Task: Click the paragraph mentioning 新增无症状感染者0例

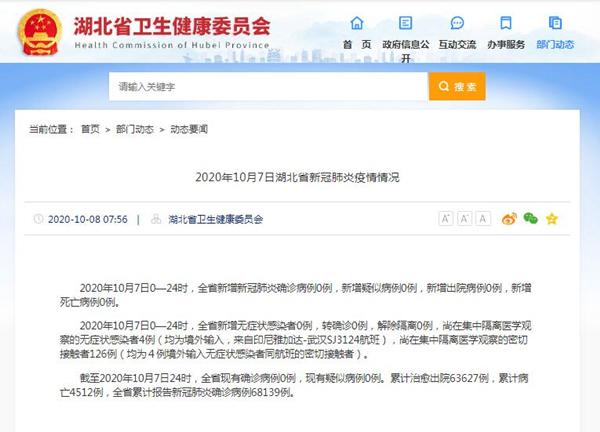Action: coord(295,340)
